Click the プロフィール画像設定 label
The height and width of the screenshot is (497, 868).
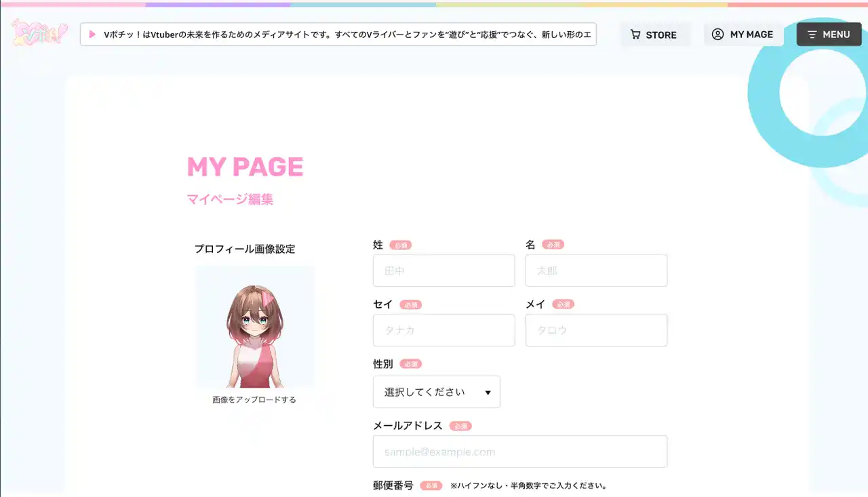coord(245,249)
